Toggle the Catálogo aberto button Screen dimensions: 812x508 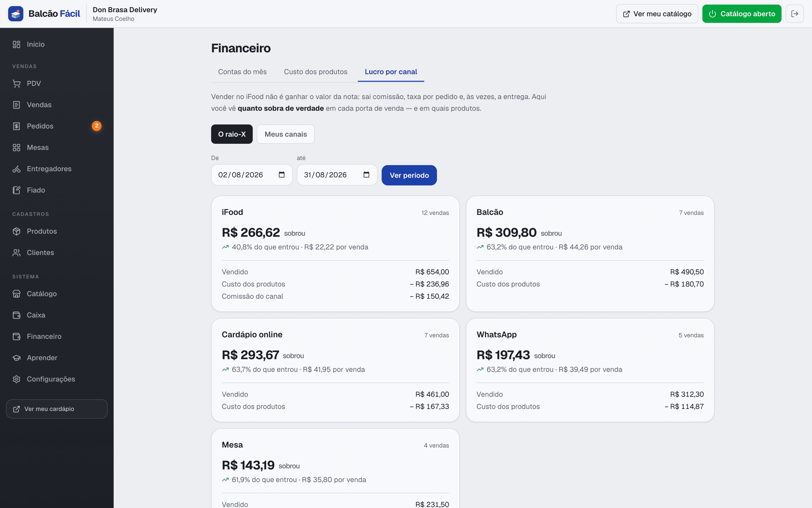pos(741,14)
